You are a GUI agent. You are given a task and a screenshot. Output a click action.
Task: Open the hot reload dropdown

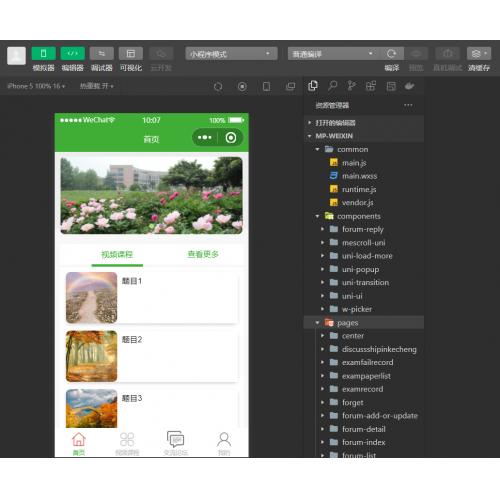(x=97, y=86)
